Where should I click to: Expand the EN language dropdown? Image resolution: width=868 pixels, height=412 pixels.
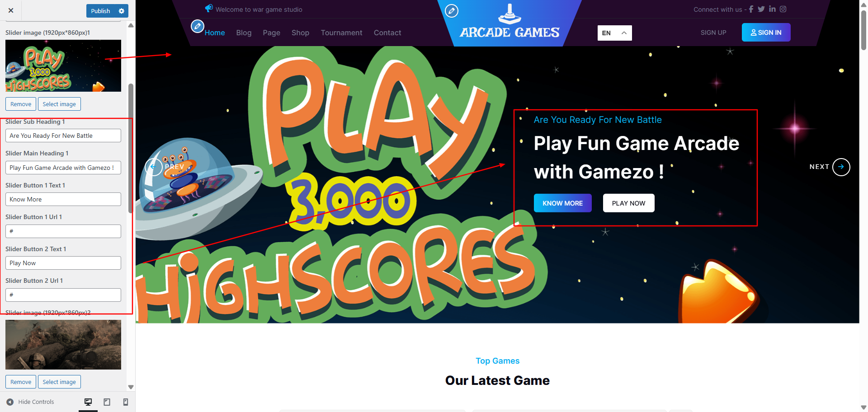point(615,33)
